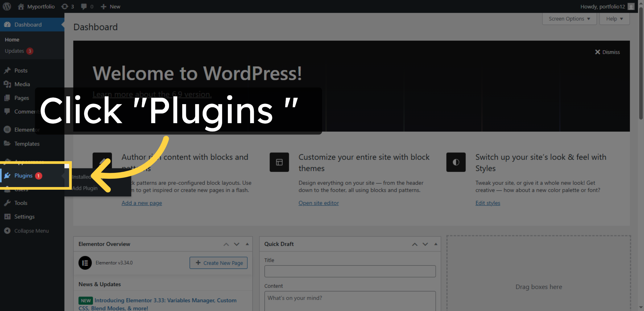
Task: Select Add Plugin in the flyout menu
Action: 85,188
